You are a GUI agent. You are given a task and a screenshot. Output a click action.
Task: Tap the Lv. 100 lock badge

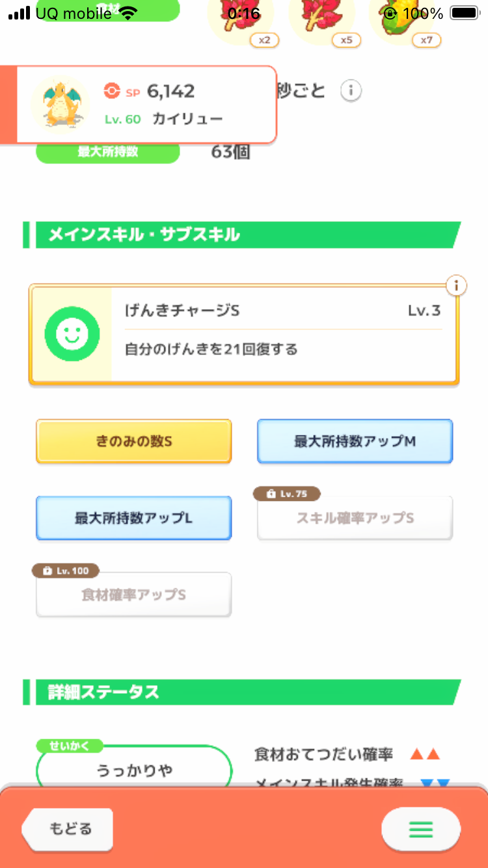pyautogui.click(x=66, y=571)
